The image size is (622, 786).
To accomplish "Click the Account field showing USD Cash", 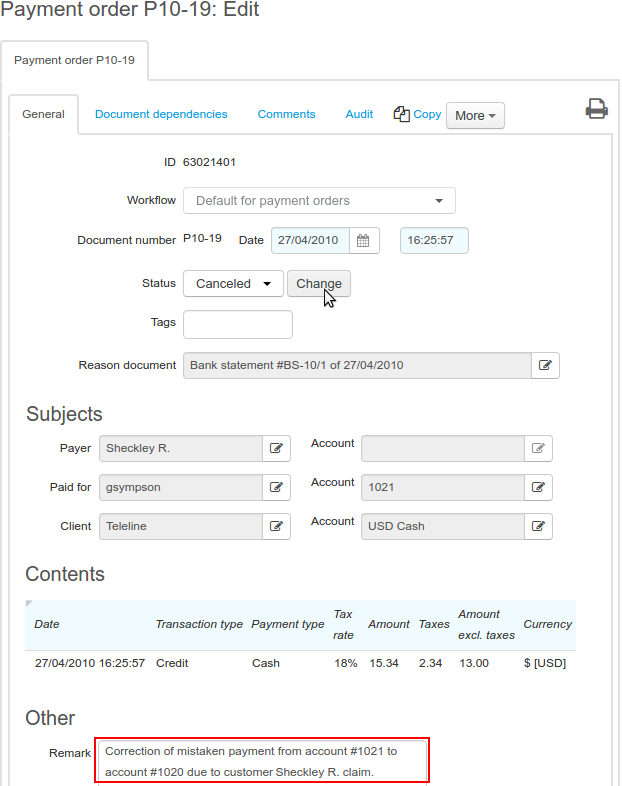I will [x=443, y=526].
